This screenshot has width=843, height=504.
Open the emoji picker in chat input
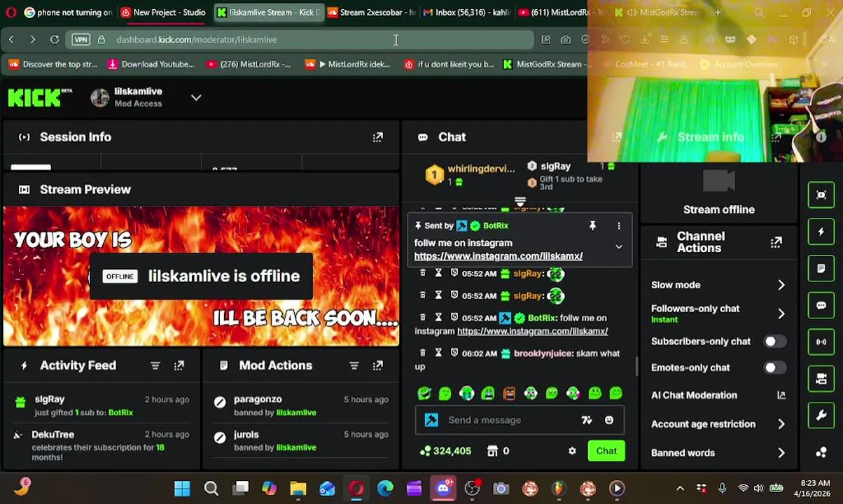(x=609, y=420)
